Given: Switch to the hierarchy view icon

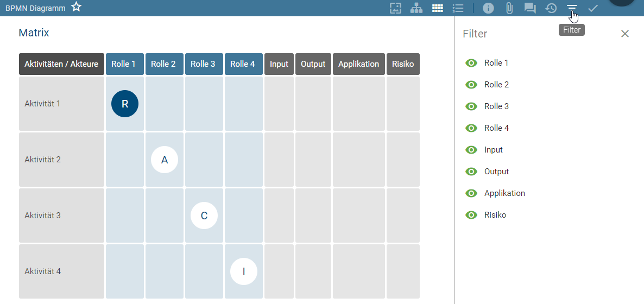Looking at the screenshot, I should (x=416, y=8).
